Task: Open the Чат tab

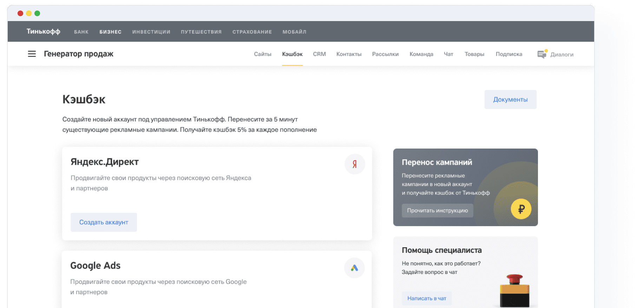Action: (448, 54)
